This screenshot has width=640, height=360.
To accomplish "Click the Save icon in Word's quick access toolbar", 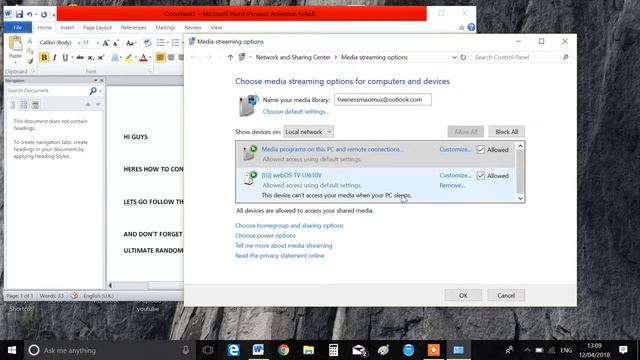I will pyautogui.click(x=19, y=14).
